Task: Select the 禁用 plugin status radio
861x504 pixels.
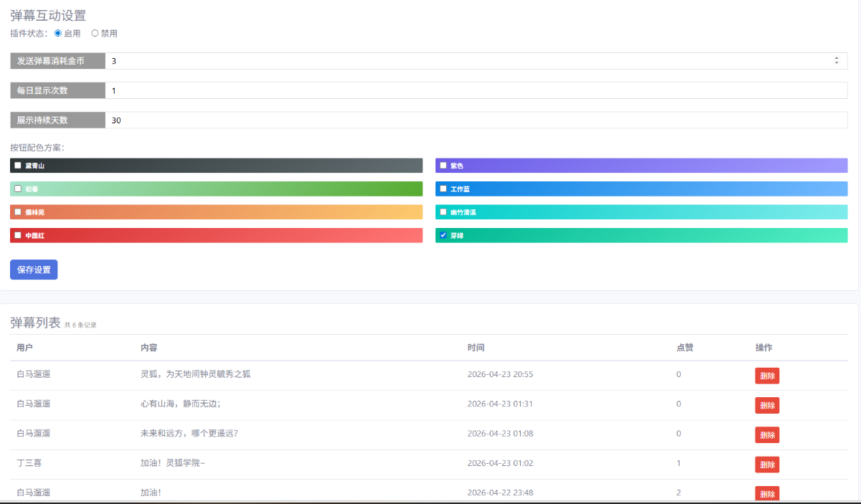Action: point(95,33)
